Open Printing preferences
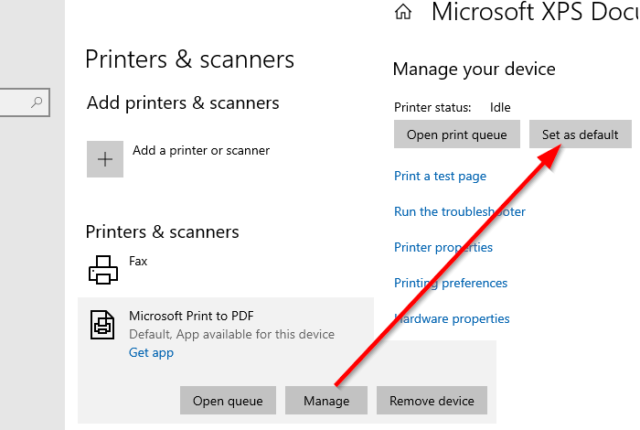The height and width of the screenshot is (430, 640). 450,283
